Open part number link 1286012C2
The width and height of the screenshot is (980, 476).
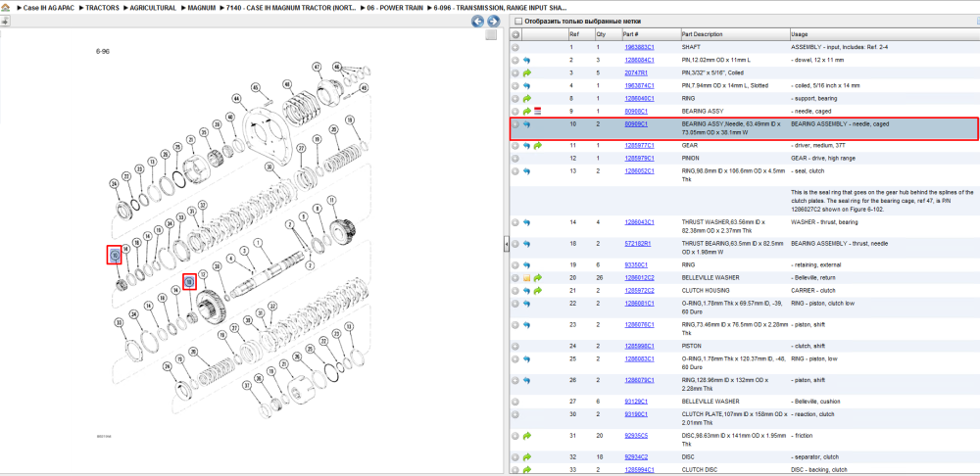tap(639, 277)
